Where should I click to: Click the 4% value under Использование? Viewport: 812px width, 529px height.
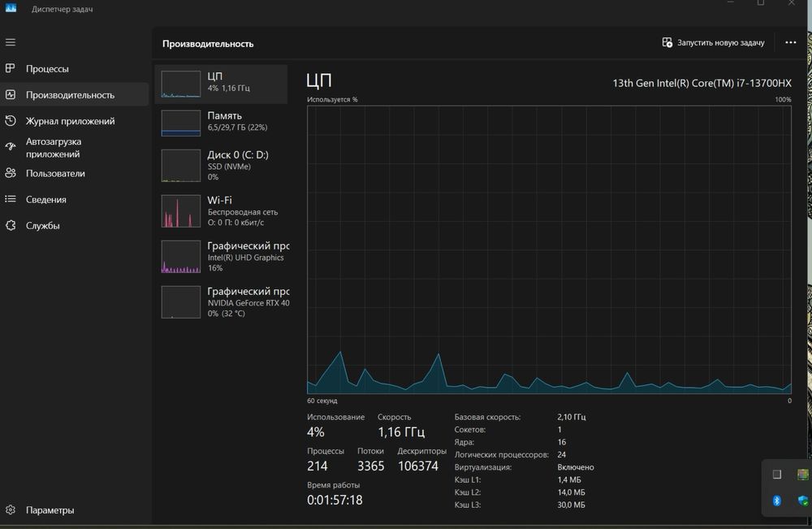pyautogui.click(x=315, y=431)
